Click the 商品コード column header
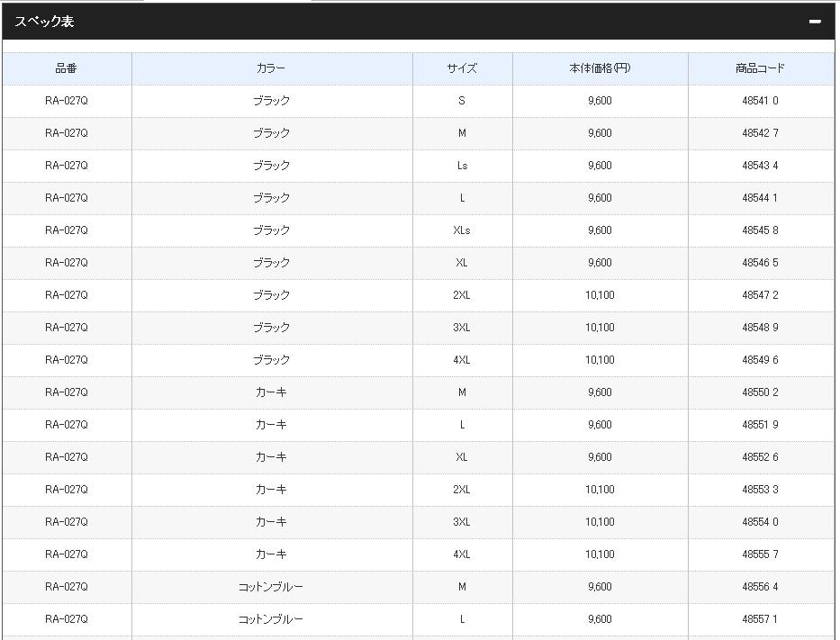The image size is (840, 640). coord(760,68)
